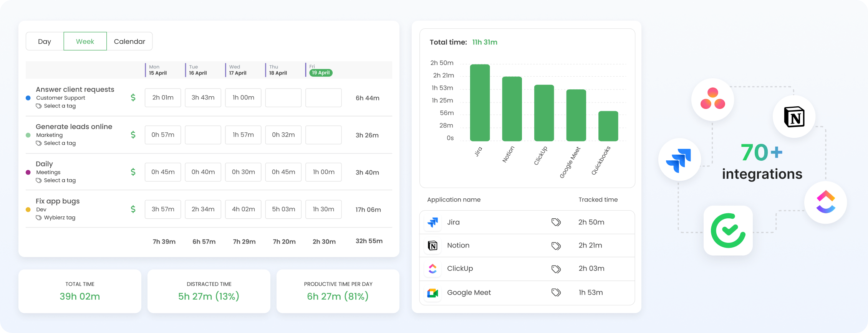Screen dimensions: 868x333
Task: Click the tag icon in Google Meet row
Action: (556, 293)
